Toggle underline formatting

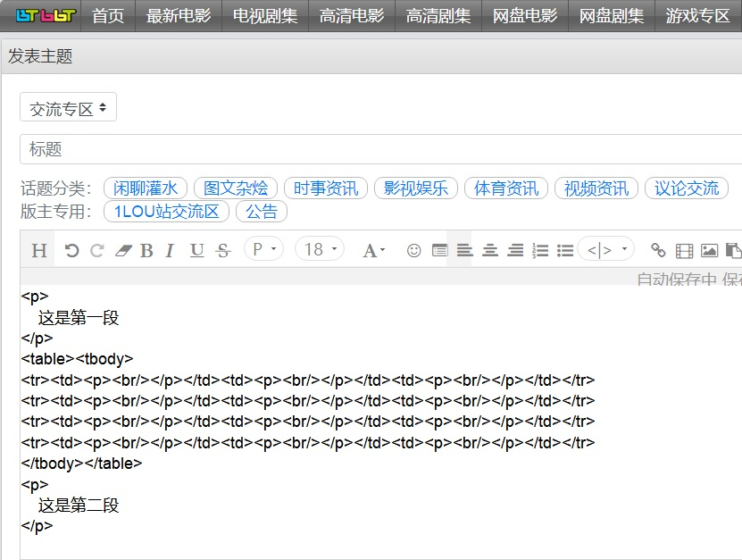pyautogui.click(x=196, y=250)
